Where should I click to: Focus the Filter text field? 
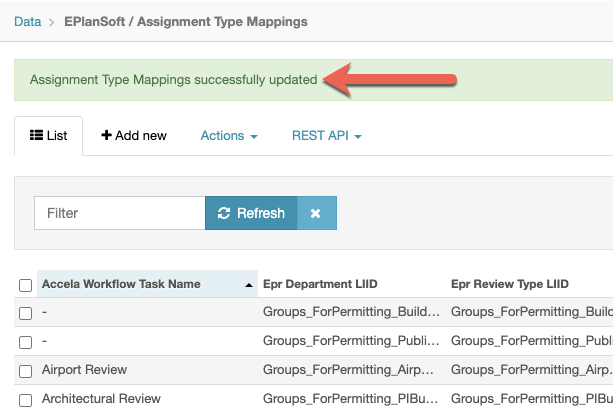click(120, 213)
